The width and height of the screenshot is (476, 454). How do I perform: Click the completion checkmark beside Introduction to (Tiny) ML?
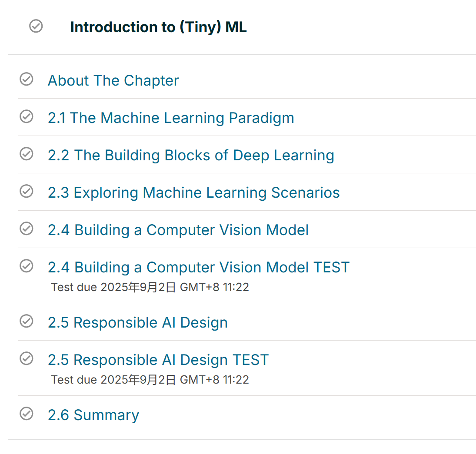point(36,26)
